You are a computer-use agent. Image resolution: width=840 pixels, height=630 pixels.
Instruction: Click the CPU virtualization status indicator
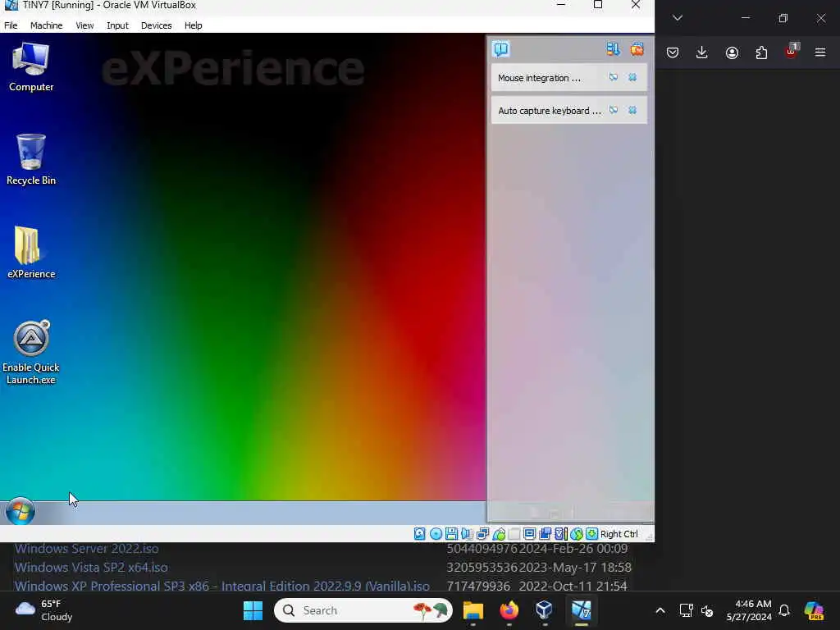[x=561, y=533]
